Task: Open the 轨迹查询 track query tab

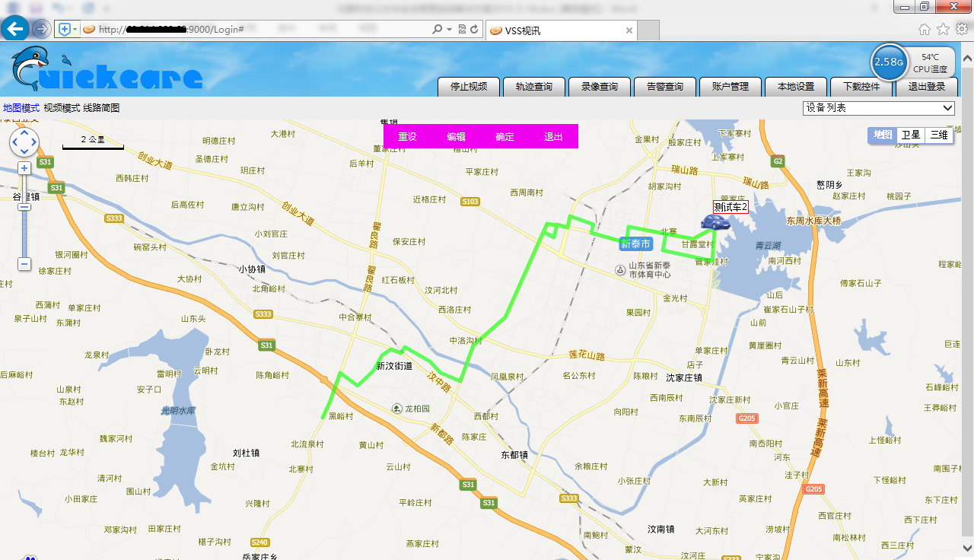Action: pos(533,87)
